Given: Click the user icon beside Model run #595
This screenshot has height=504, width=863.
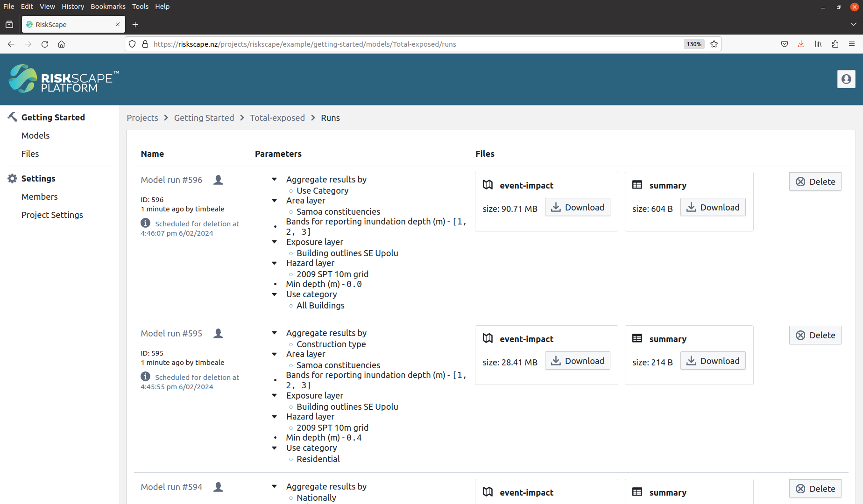Looking at the screenshot, I should tap(218, 334).
